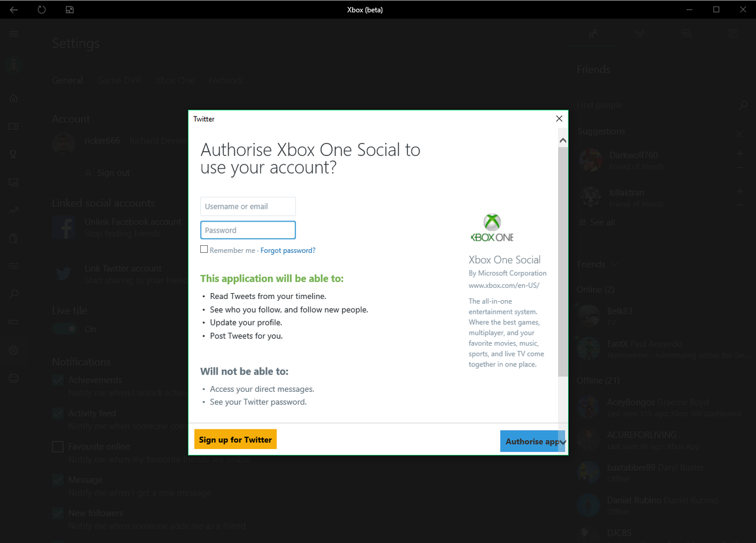The image size is (756, 543).
Task: Click the Sign up for Twitter button
Action: coord(236,439)
